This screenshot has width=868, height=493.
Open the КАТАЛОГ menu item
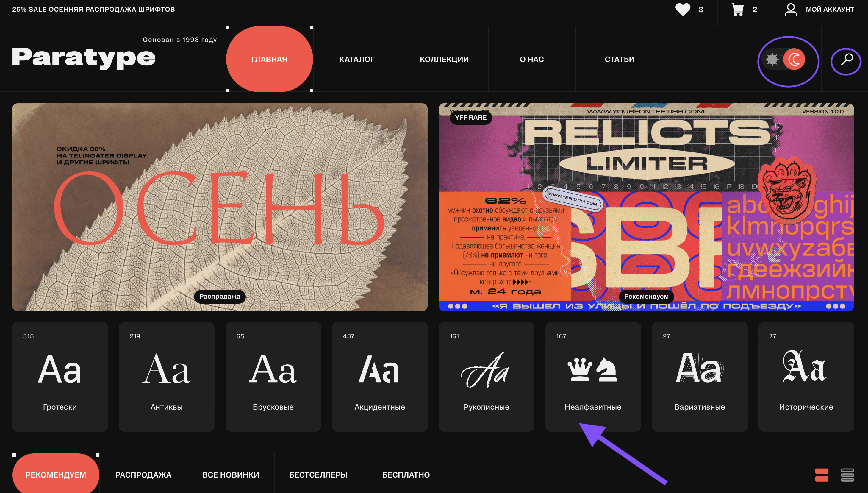pos(356,59)
